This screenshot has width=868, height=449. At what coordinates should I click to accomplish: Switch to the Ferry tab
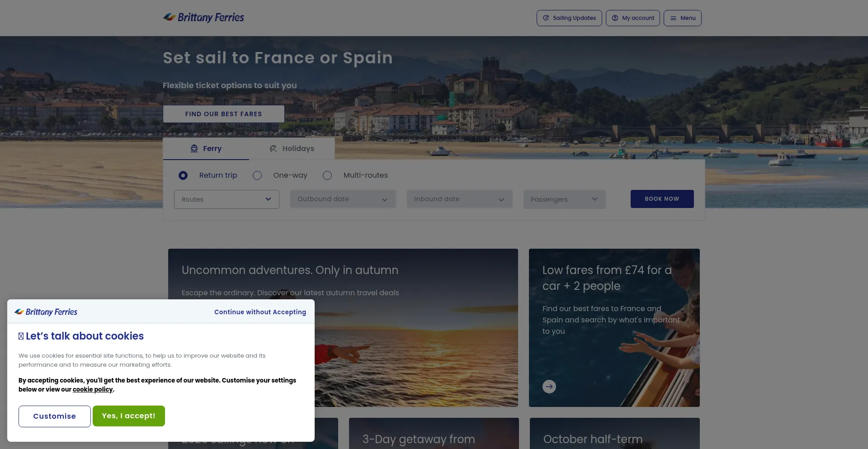tap(206, 149)
